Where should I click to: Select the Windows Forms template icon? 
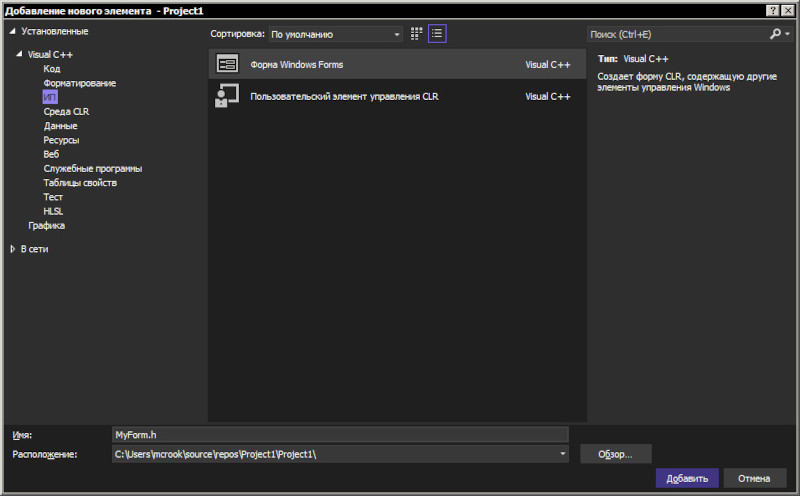click(227, 64)
